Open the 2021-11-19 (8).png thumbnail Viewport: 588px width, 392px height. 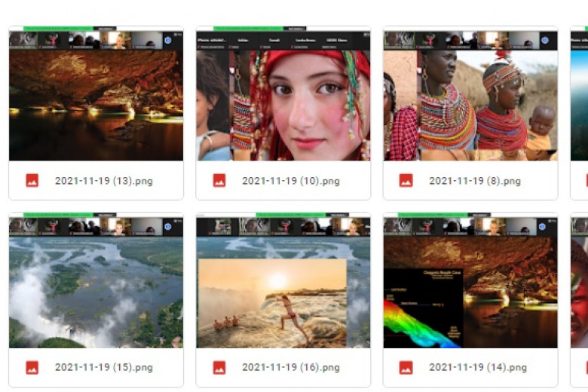tap(470, 93)
